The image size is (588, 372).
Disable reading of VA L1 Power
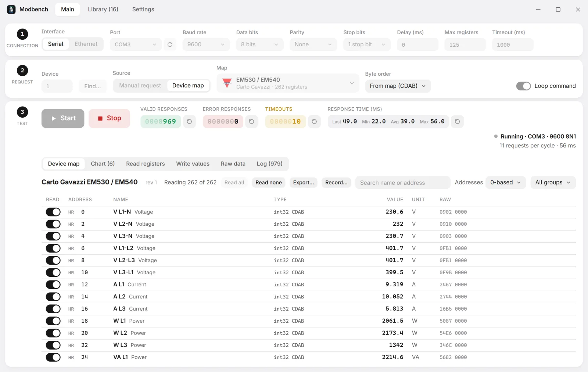53,358
